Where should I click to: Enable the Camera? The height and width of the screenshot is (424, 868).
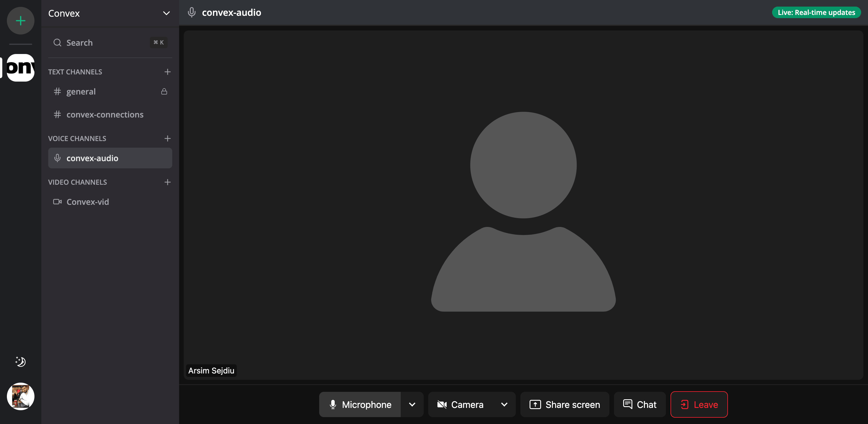(x=460, y=404)
